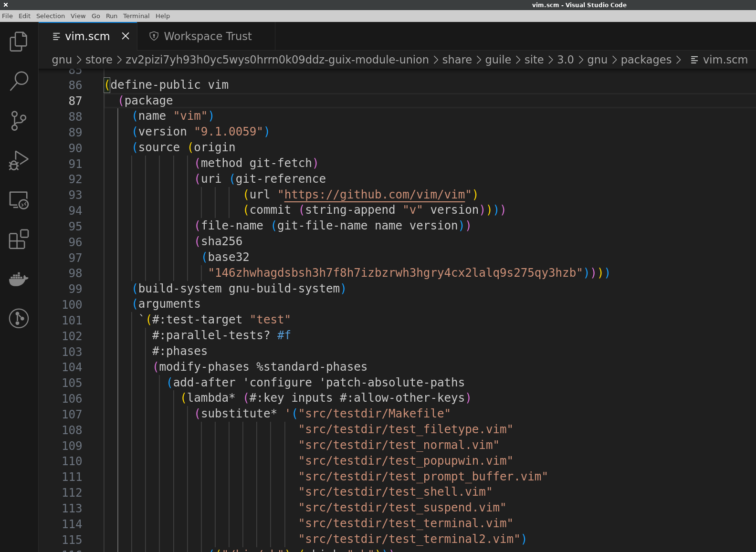Click 'gnu-build-system' on line 99

coord(284,289)
